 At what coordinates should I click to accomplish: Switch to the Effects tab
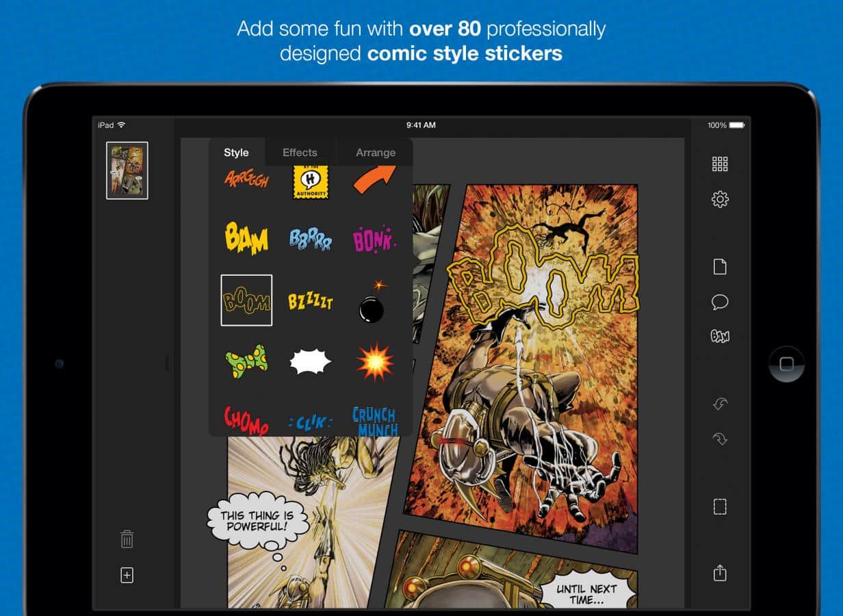point(300,153)
